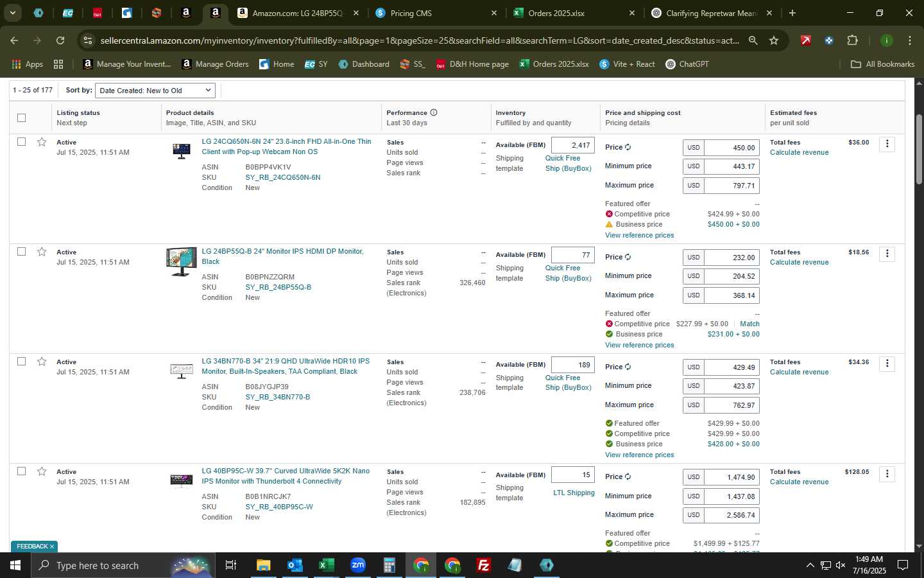Viewport: 924px width, 578px height.
Task: Calculate revenue for the $128.05 fees listing
Action: click(x=799, y=482)
